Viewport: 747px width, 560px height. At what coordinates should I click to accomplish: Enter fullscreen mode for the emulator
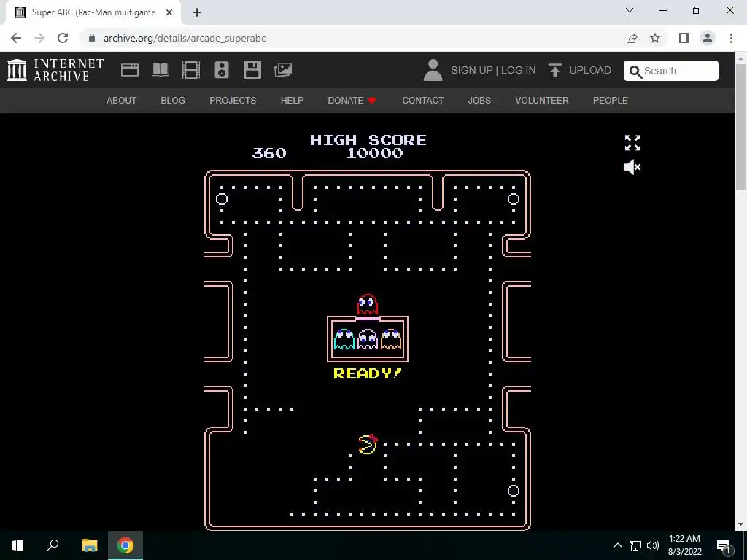tap(632, 143)
